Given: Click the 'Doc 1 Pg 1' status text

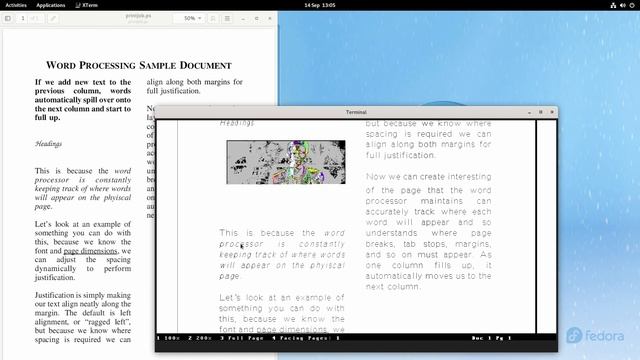Looking at the screenshot, I should [x=491, y=338].
